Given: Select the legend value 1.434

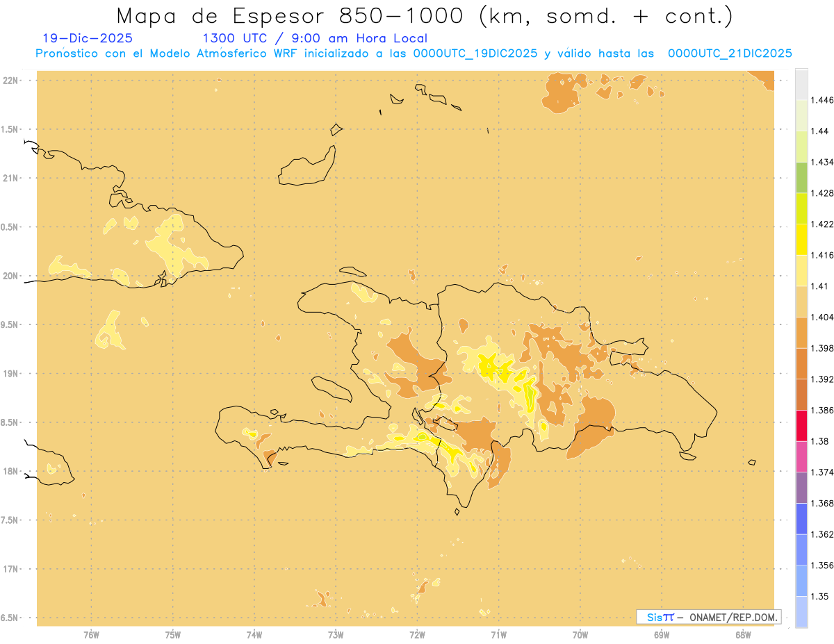Looking at the screenshot, I should tap(823, 162).
